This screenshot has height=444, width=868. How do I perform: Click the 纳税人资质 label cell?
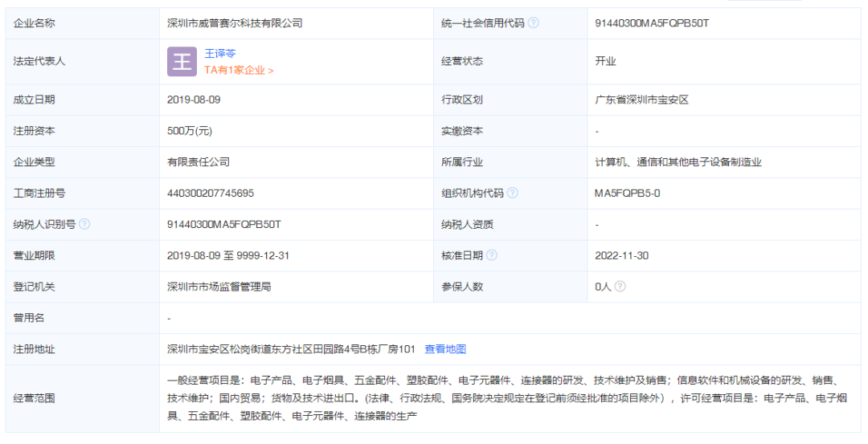click(510, 225)
